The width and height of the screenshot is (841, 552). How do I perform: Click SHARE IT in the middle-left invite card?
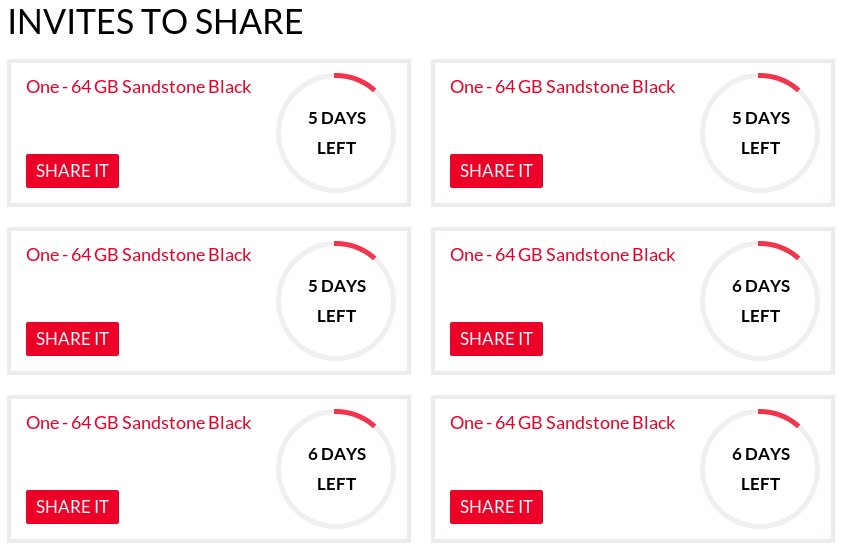[72, 339]
